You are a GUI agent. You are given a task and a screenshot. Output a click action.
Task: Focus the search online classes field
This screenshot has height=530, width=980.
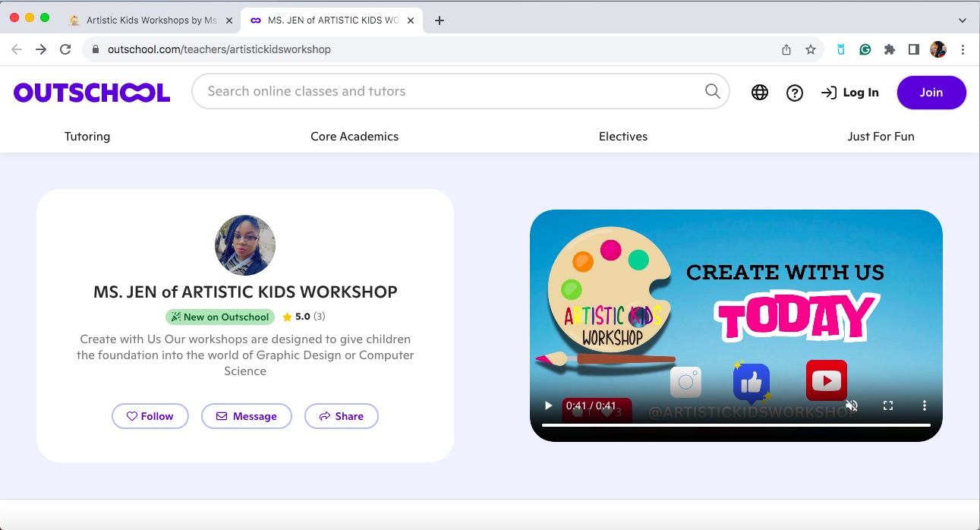460,91
